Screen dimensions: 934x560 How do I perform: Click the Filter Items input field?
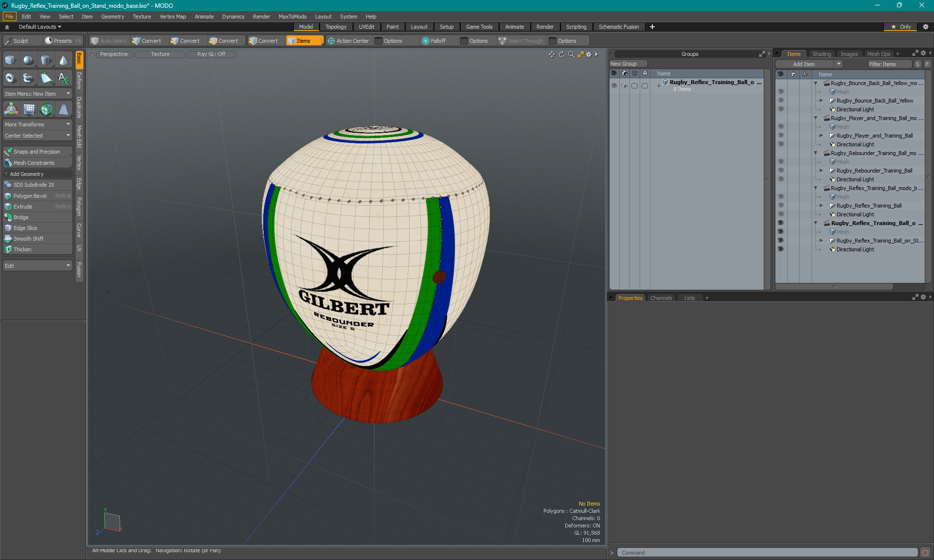tap(889, 64)
